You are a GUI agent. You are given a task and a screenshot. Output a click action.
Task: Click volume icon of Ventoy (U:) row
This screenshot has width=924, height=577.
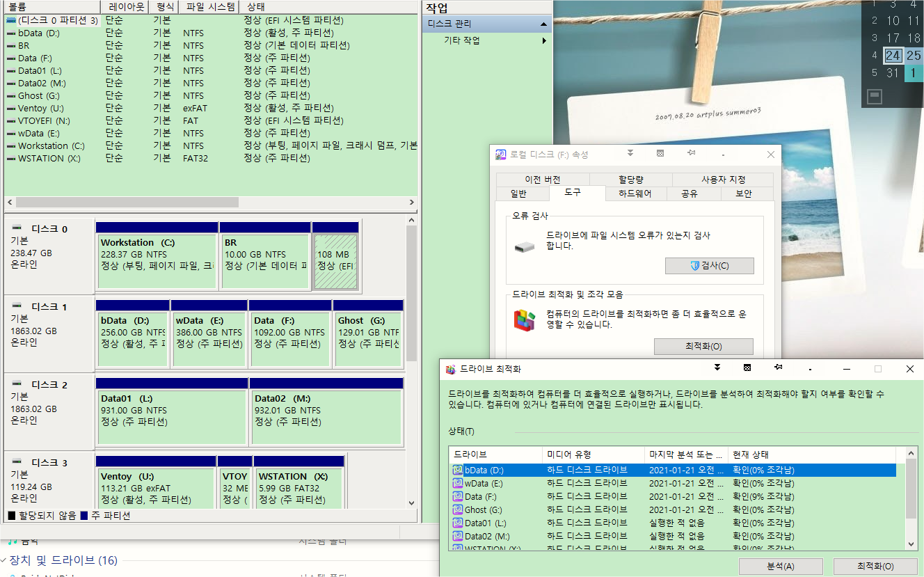click(x=10, y=108)
